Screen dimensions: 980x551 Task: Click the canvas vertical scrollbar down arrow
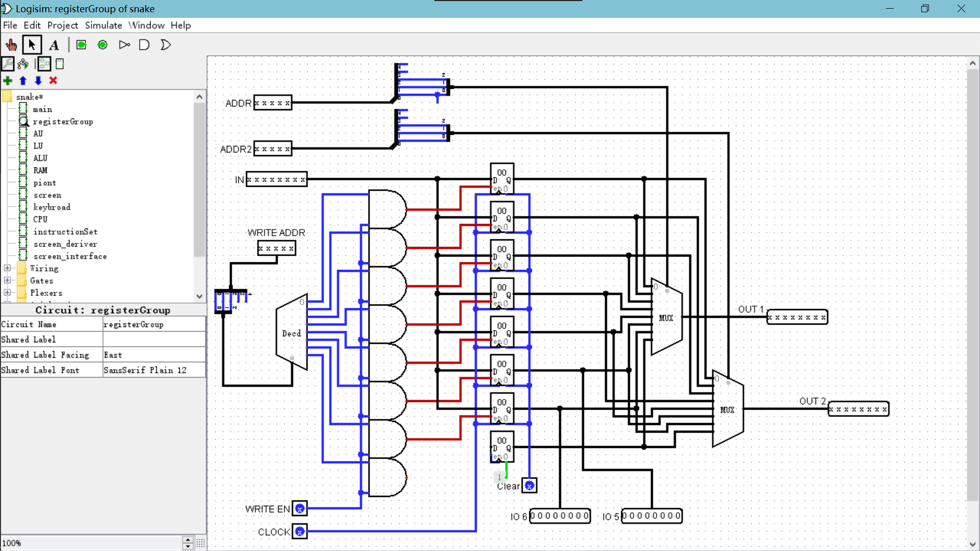pyautogui.click(x=972, y=544)
